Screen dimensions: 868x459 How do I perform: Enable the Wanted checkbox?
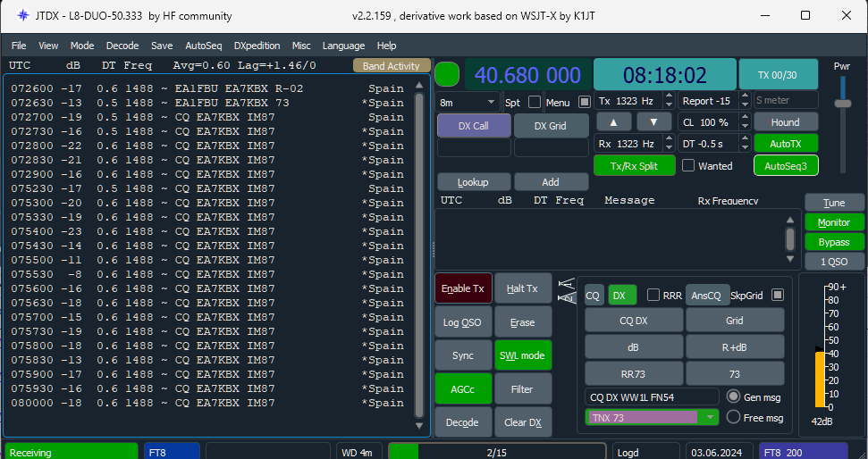point(688,166)
